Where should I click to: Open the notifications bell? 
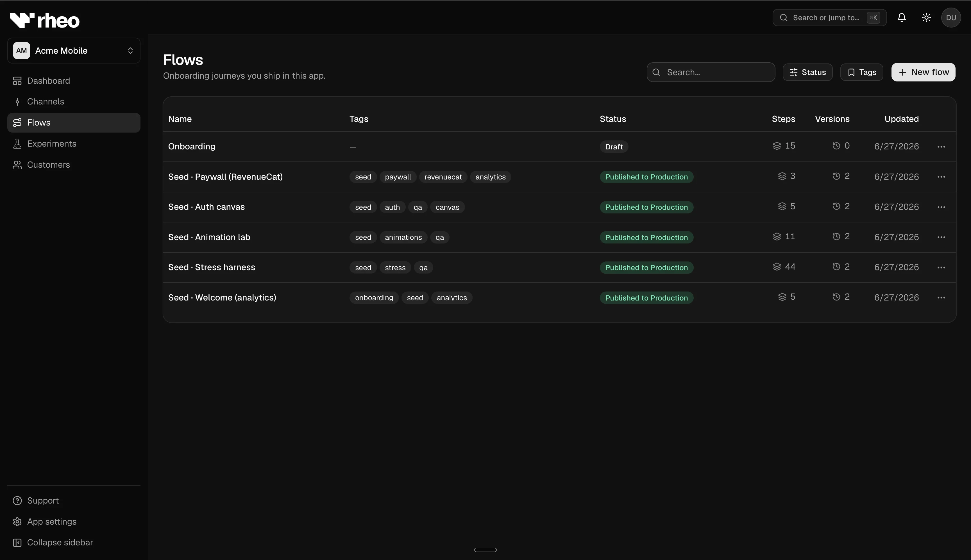(901, 18)
